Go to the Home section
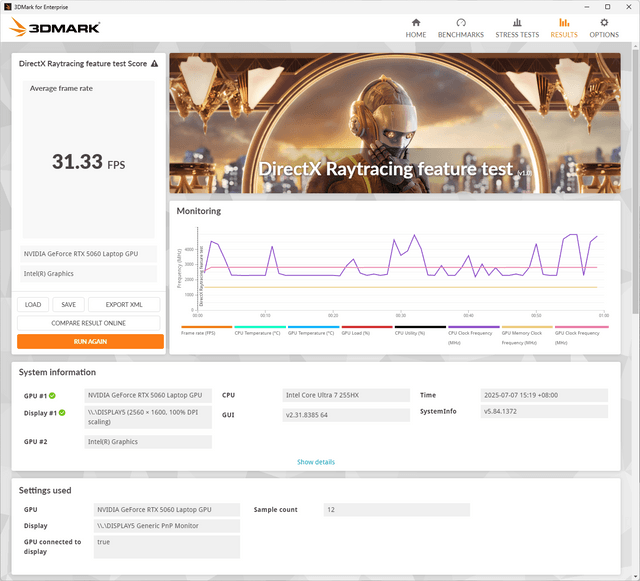The height and width of the screenshot is (581, 640). tap(416, 28)
